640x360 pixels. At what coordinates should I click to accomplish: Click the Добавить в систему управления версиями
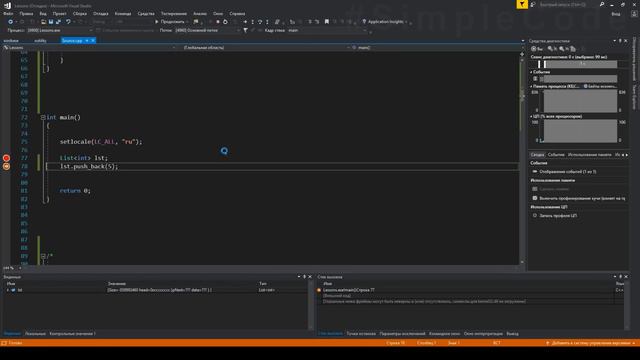pos(591,343)
